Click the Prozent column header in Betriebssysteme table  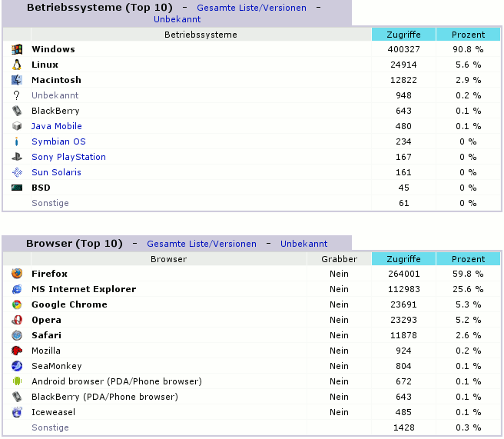coord(468,35)
